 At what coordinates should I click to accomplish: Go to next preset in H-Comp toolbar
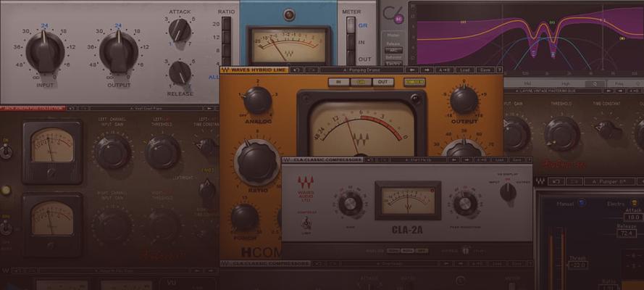point(427,70)
